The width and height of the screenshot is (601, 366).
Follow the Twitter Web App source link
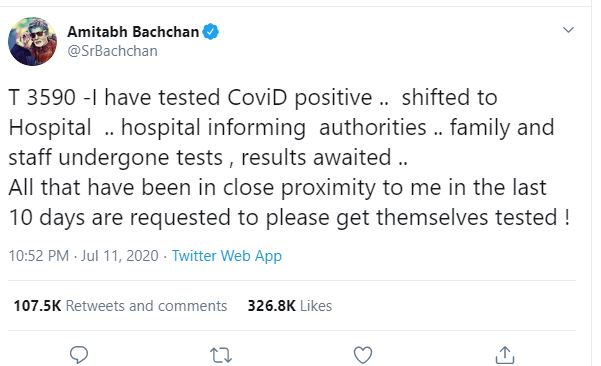[227, 256]
